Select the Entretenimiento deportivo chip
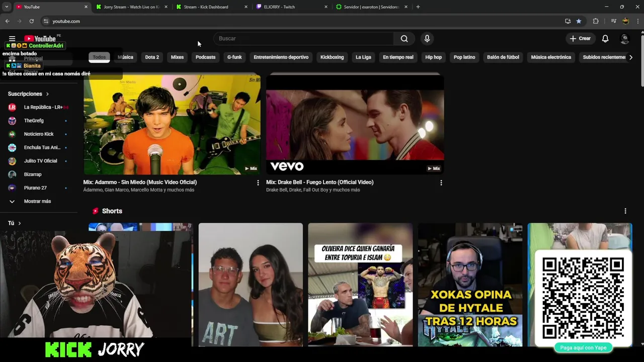 (281, 57)
